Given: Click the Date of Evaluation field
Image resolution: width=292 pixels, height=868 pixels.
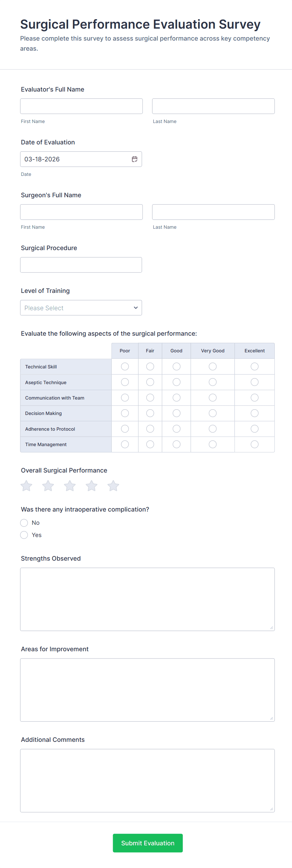Looking at the screenshot, I should [76, 159].
